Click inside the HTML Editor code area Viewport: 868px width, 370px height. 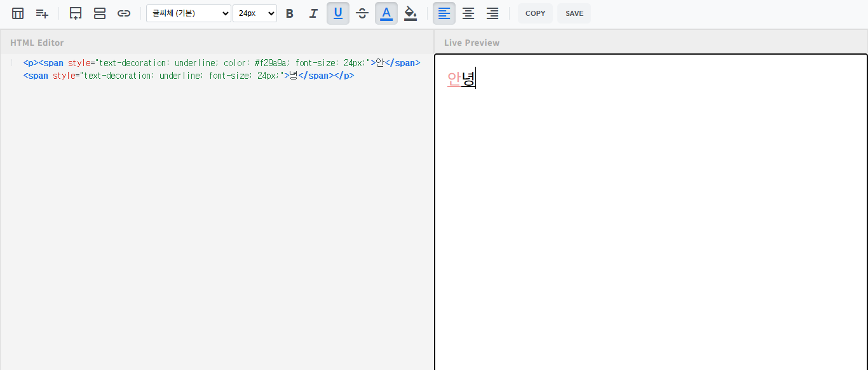point(216,191)
